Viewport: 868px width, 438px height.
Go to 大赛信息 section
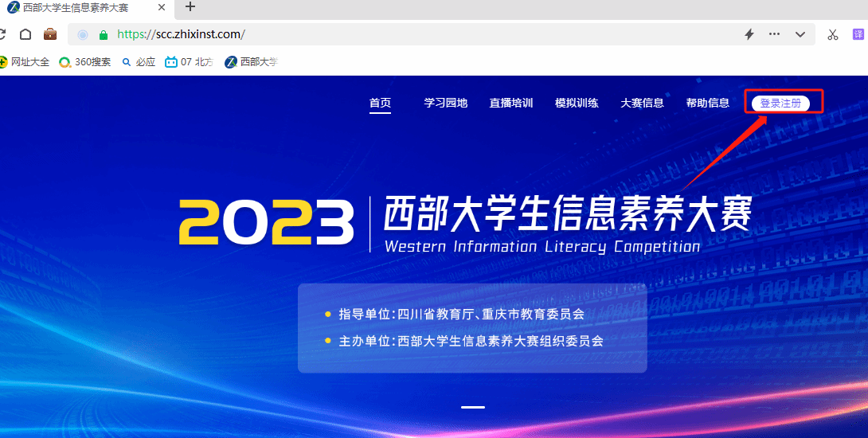(642, 103)
